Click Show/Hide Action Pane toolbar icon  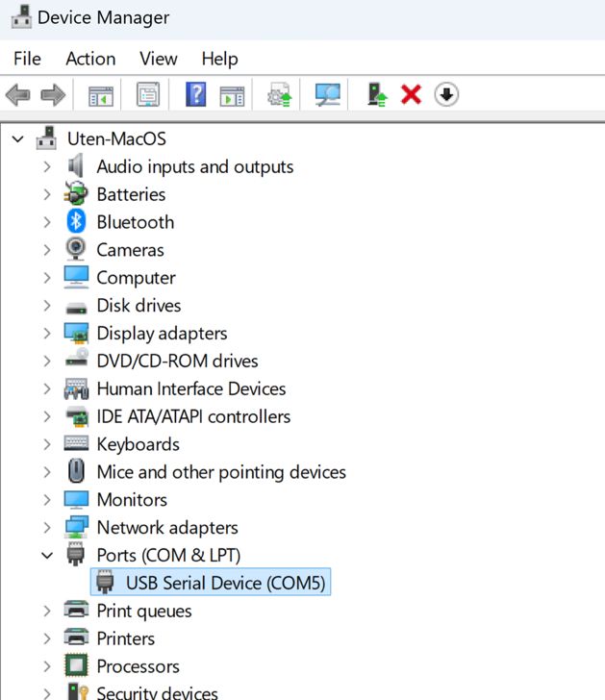point(232,94)
